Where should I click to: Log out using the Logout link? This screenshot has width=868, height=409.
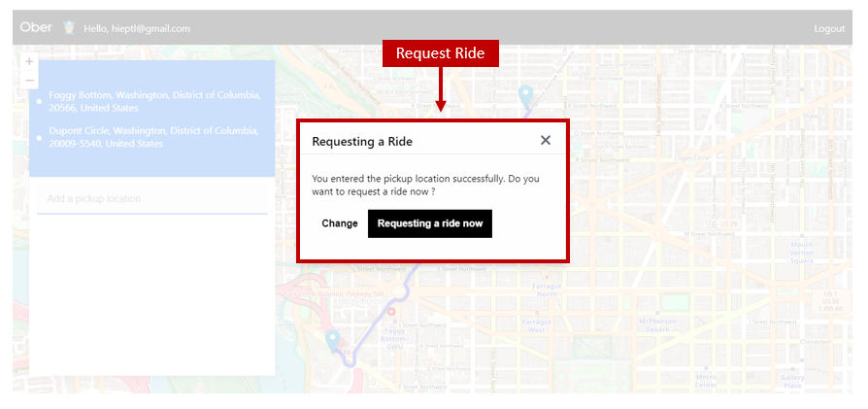829,29
